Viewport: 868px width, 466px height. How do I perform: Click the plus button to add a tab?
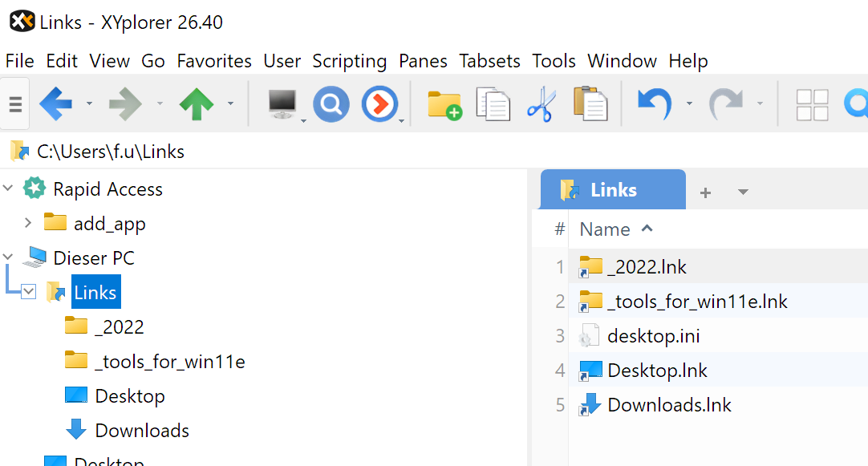pyautogui.click(x=704, y=191)
